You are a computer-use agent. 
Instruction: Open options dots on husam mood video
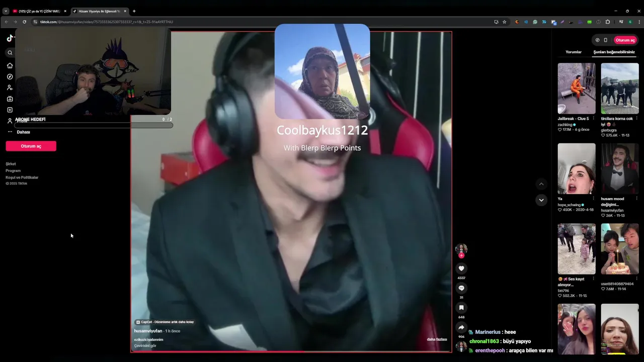coord(637,199)
